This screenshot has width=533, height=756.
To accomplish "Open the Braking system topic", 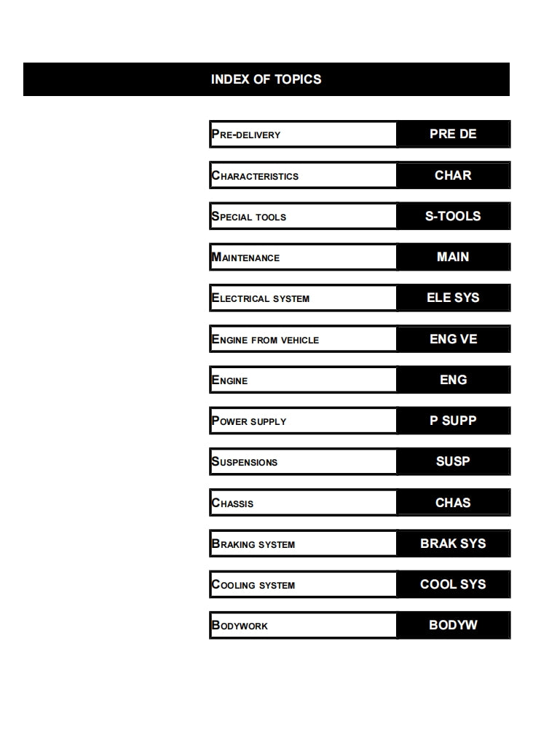I will (253, 544).
